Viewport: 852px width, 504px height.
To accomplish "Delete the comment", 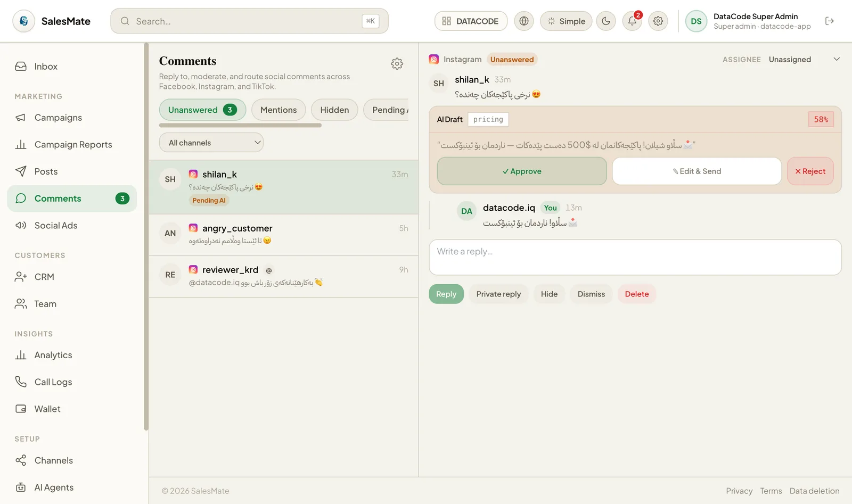I will pyautogui.click(x=637, y=294).
